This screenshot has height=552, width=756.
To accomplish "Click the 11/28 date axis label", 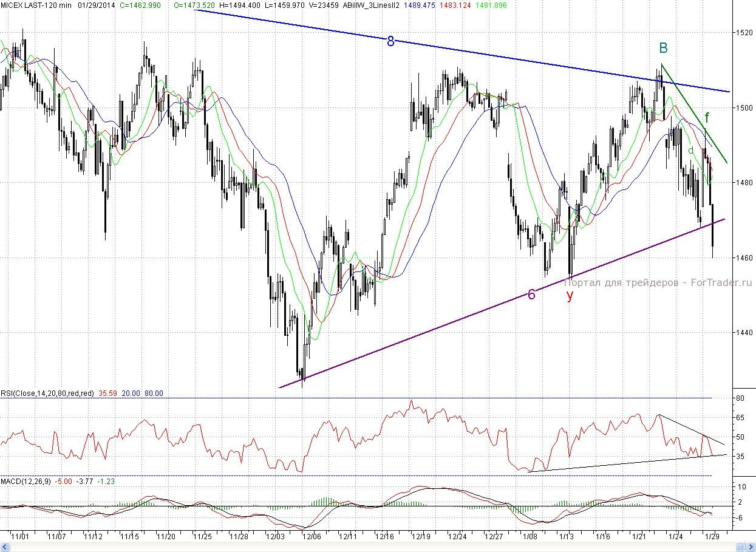I will 239,537.
